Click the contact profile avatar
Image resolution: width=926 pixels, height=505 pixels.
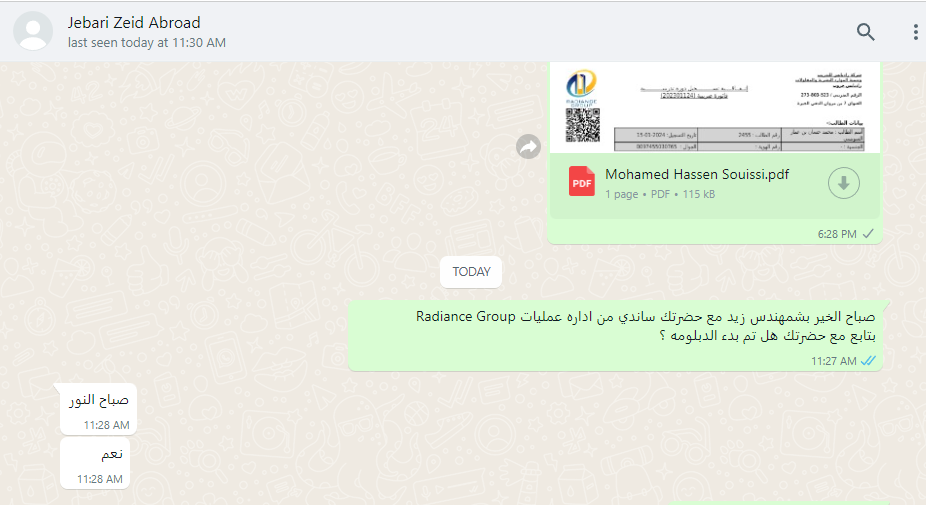coord(33,31)
